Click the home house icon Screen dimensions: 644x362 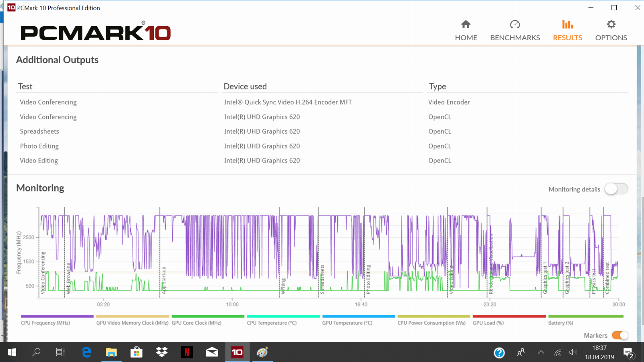[x=466, y=24]
